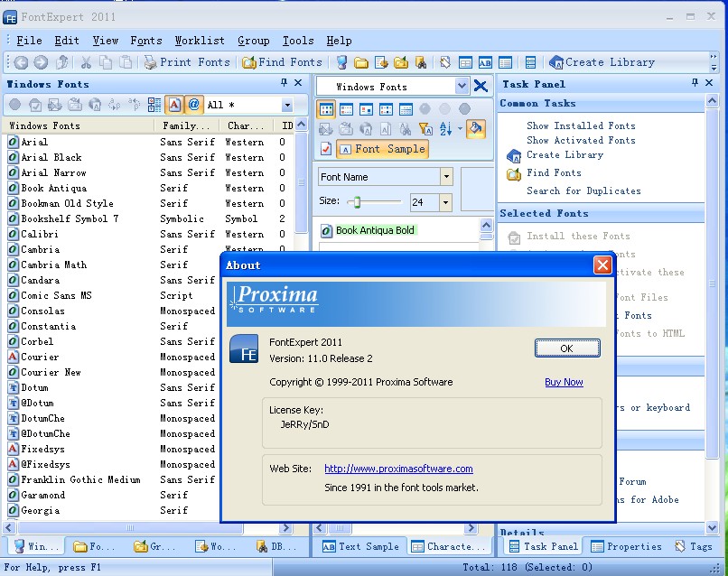
Task: Click the Find Fonts toolbar icon
Action: click(282, 62)
